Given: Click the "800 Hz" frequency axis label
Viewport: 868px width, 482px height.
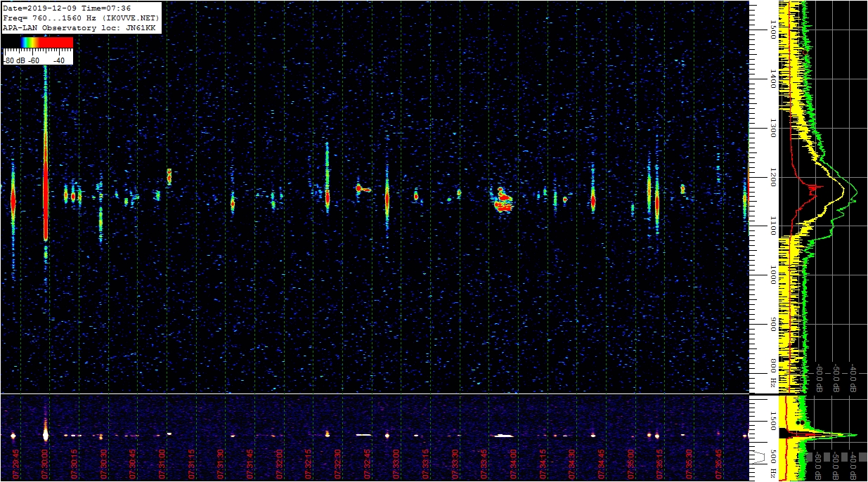Looking at the screenshot, I should pyautogui.click(x=772, y=374).
